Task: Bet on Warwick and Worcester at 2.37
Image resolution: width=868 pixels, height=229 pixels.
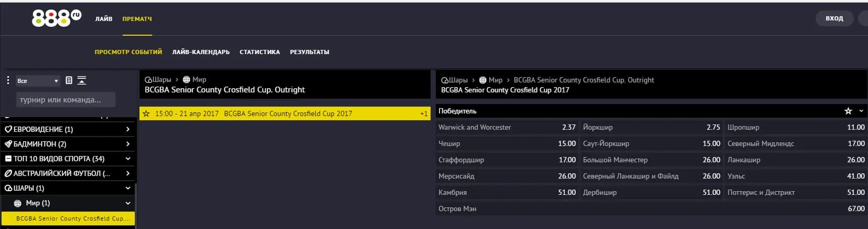Action: tap(507, 127)
